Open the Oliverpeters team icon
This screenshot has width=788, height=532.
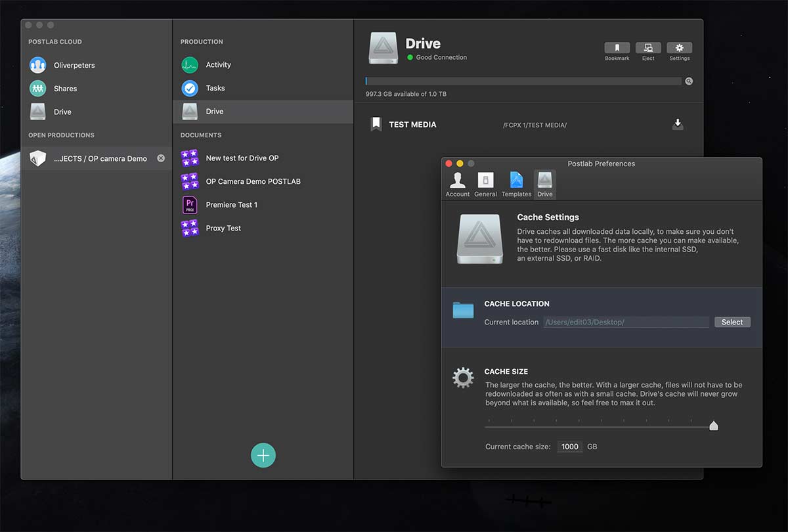click(38, 65)
